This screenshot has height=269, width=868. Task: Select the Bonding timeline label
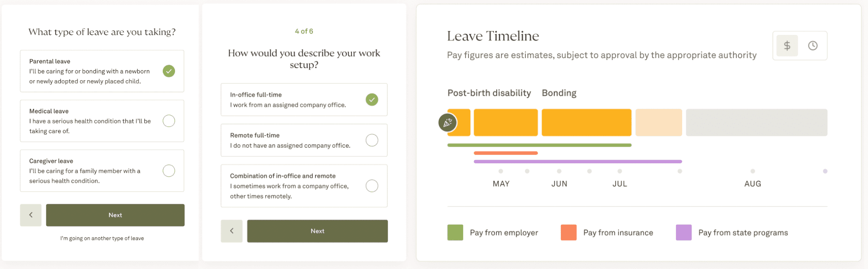559,93
